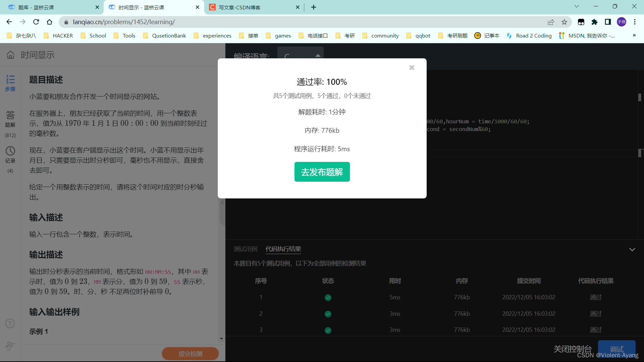Screen dimensions: 644x362
Task: Click the home icon beside 时间显示
Action: [x=10, y=55]
